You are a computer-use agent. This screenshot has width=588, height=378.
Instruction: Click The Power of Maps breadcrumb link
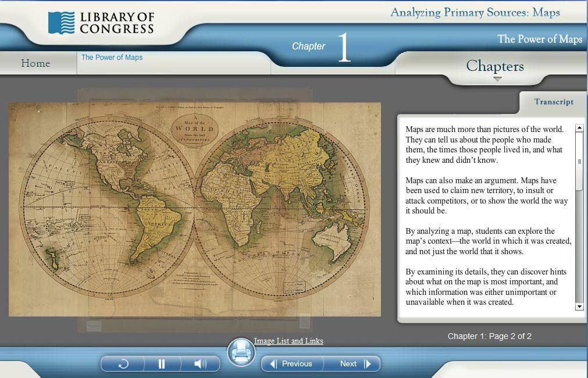click(x=112, y=58)
